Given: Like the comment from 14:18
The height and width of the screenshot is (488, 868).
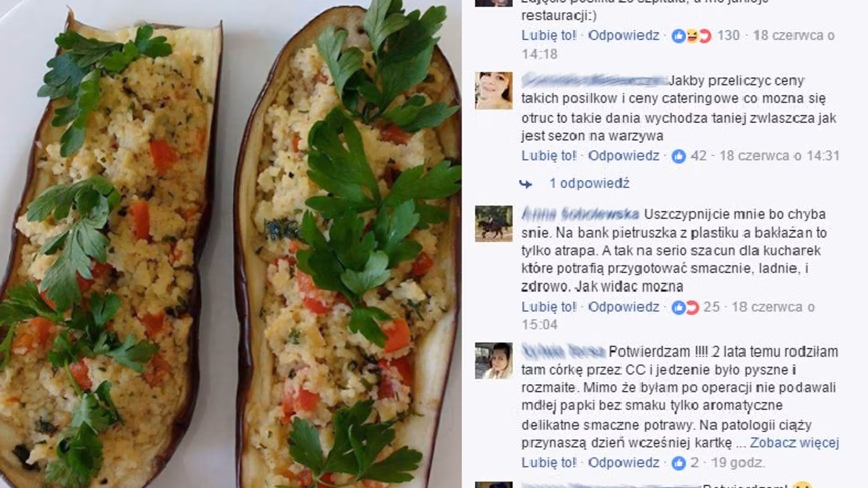Looking at the screenshot, I should [549, 35].
